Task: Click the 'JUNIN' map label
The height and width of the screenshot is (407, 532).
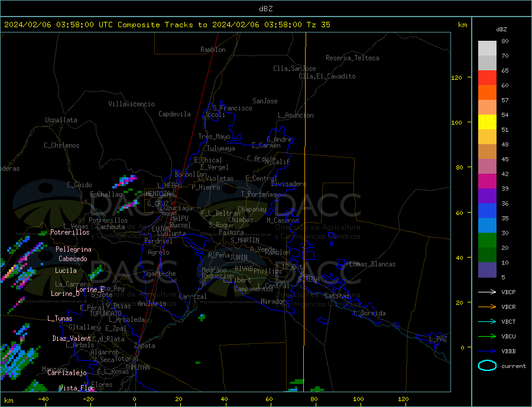Action: (239, 258)
